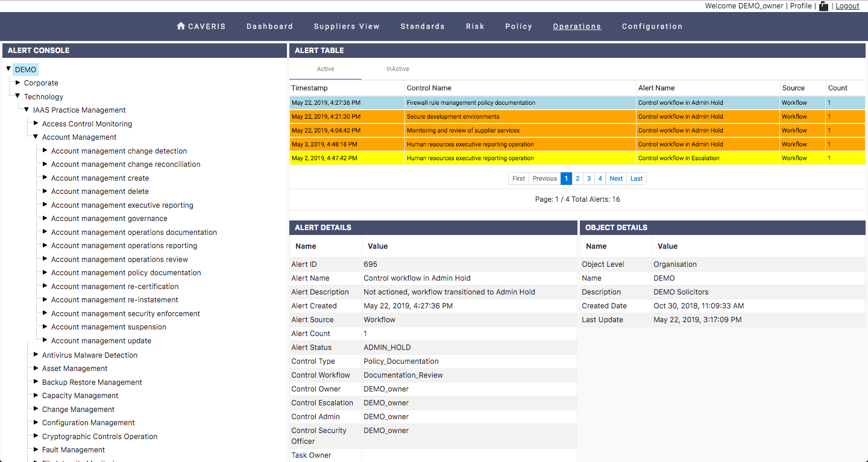Expand Backup Restore Management arrow
Screen dimensions: 868x462
point(36,382)
